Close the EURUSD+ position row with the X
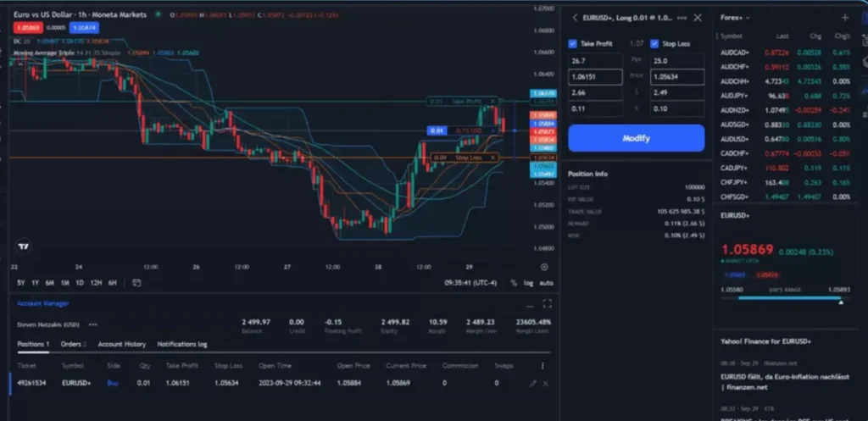Viewport: 868px width, 421px height. click(x=545, y=384)
